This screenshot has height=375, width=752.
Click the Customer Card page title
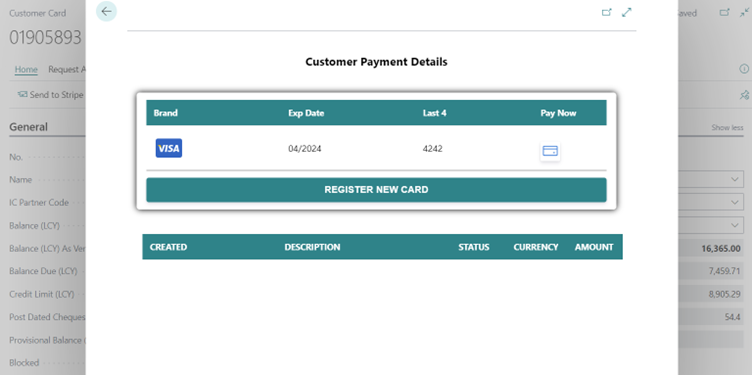point(37,13)
